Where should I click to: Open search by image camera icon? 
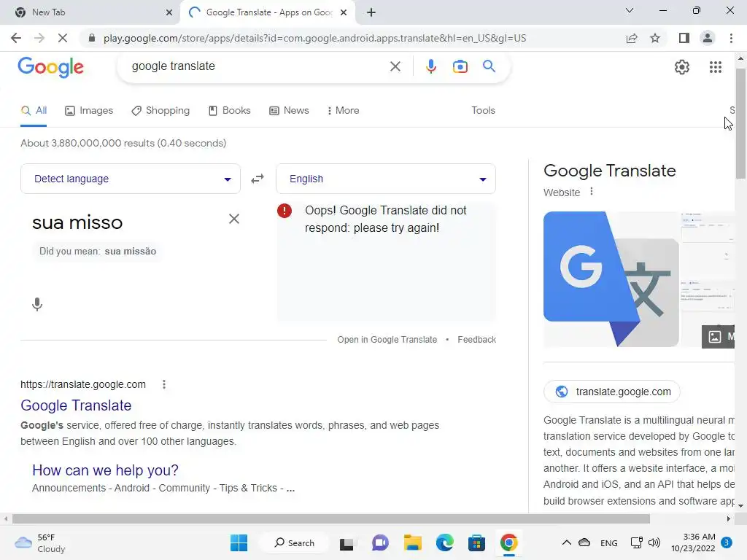[460, 66]
